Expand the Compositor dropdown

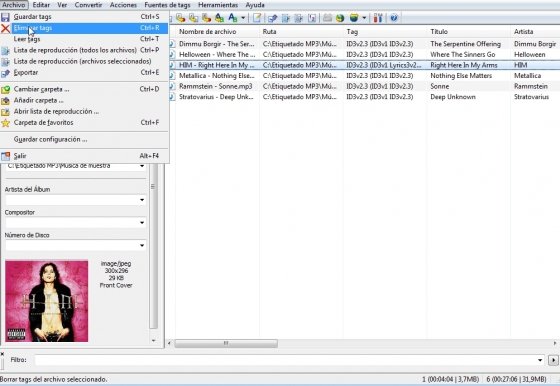[142, 222]
